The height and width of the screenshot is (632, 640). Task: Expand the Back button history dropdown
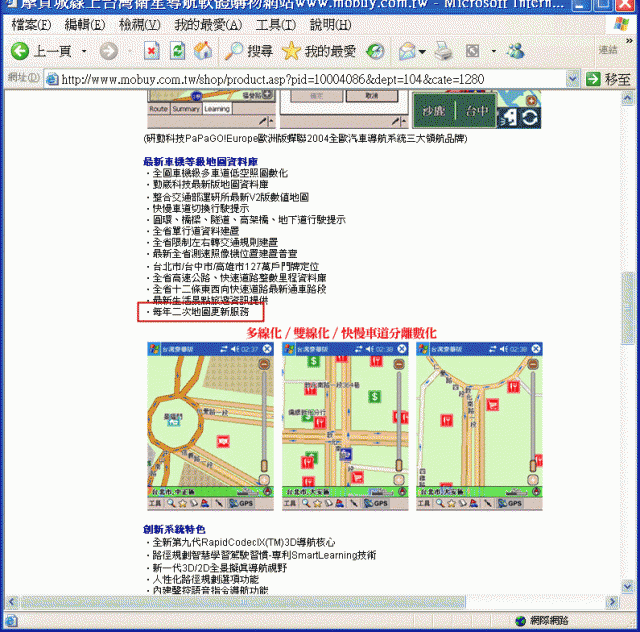[84, 51]
